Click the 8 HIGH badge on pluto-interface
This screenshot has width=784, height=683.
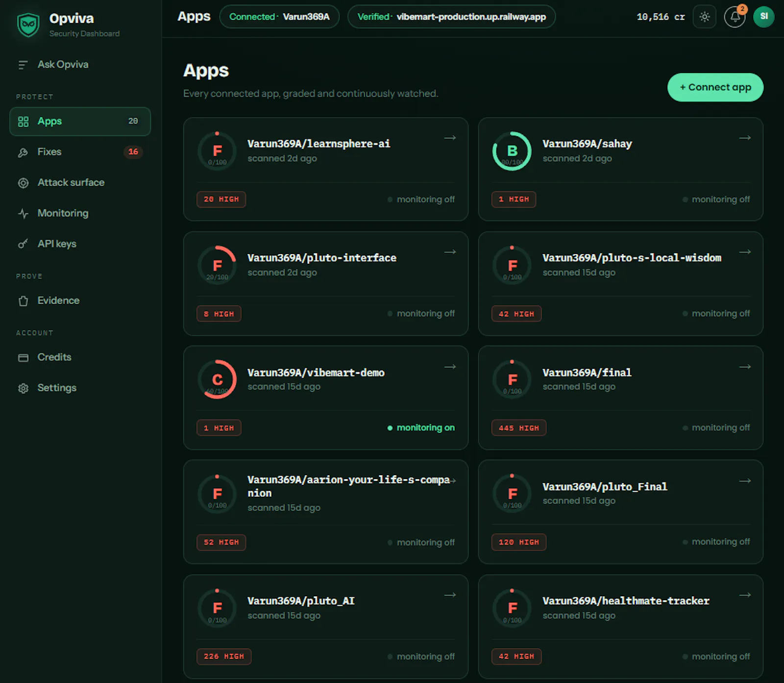click(x=219, y=314)
